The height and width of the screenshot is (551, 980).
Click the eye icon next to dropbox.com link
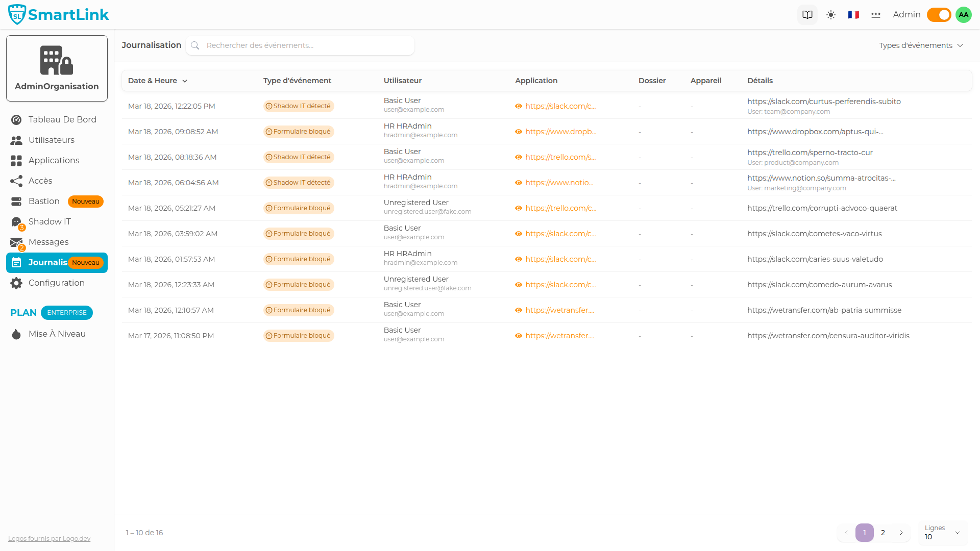[x=519, y=132]
